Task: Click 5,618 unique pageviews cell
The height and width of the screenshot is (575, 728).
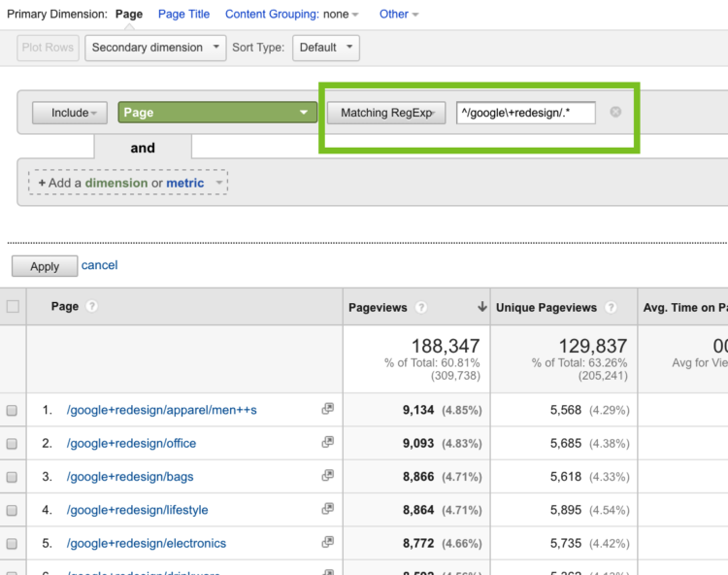Action: 566,477
